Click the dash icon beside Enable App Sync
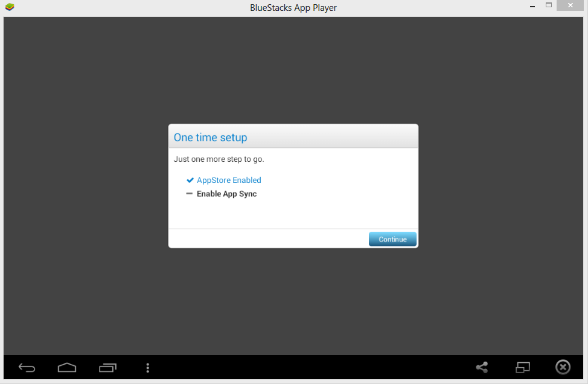This screenshot has width=588, height=384. pyautogui.click(x=190, y=193)
